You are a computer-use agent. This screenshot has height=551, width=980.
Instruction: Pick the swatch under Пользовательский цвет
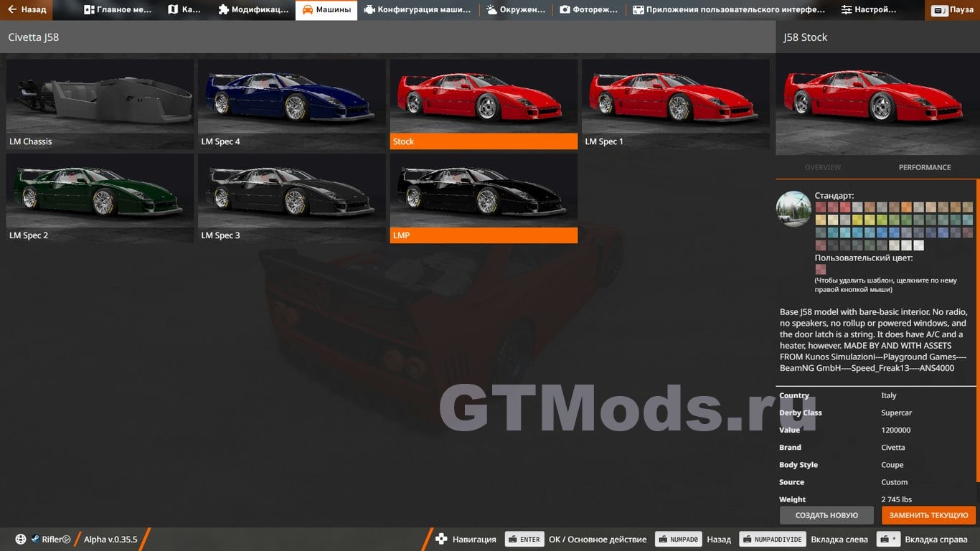[820, 270]
